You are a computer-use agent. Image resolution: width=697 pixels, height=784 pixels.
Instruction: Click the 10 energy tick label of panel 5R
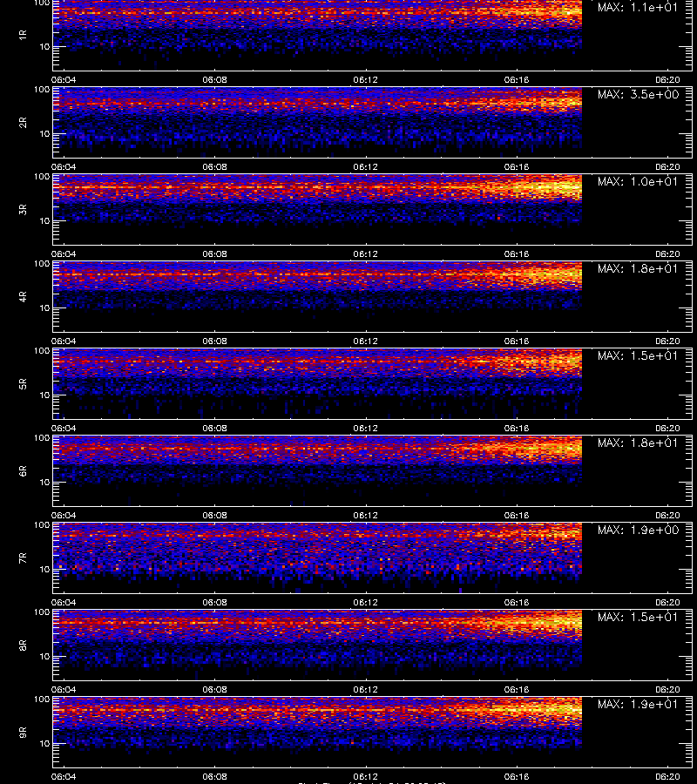pyautogui.click(x=44, y=395)
